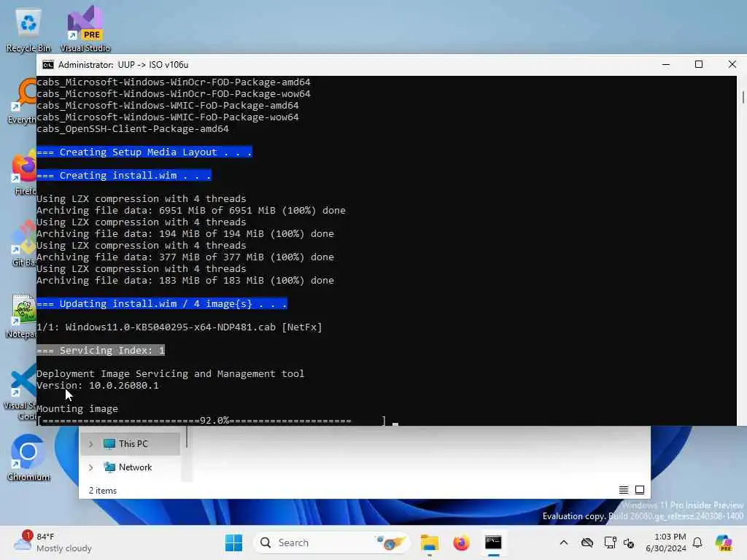Open the Visual Studio Preview desktop shortcut
This screenshot has width=747, height=560.
coord(85,29)
